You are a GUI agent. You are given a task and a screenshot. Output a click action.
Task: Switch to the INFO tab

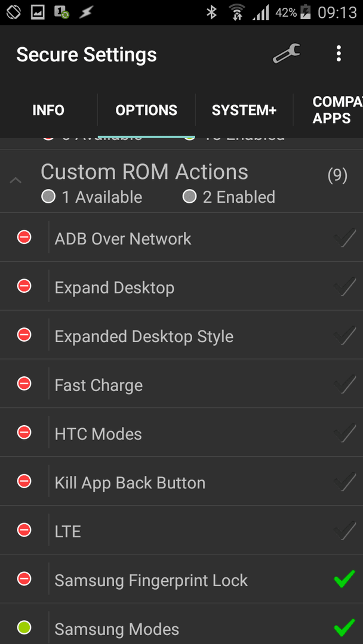48,110
